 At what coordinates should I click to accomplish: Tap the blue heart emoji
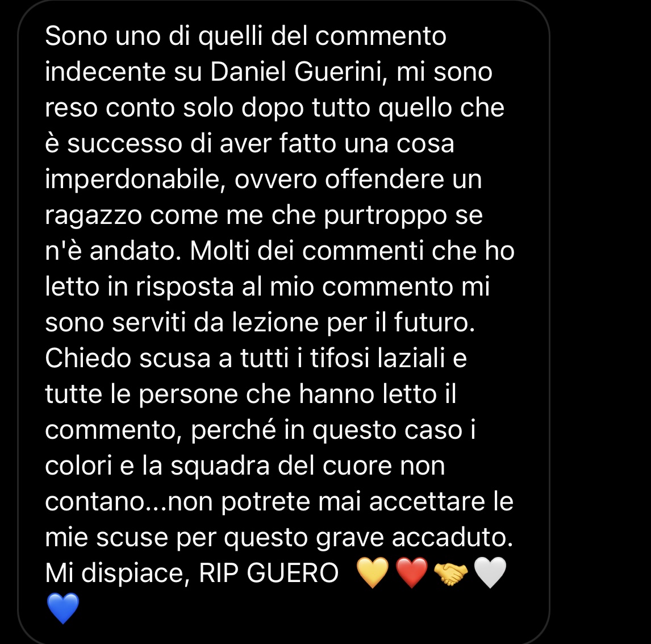62,609
